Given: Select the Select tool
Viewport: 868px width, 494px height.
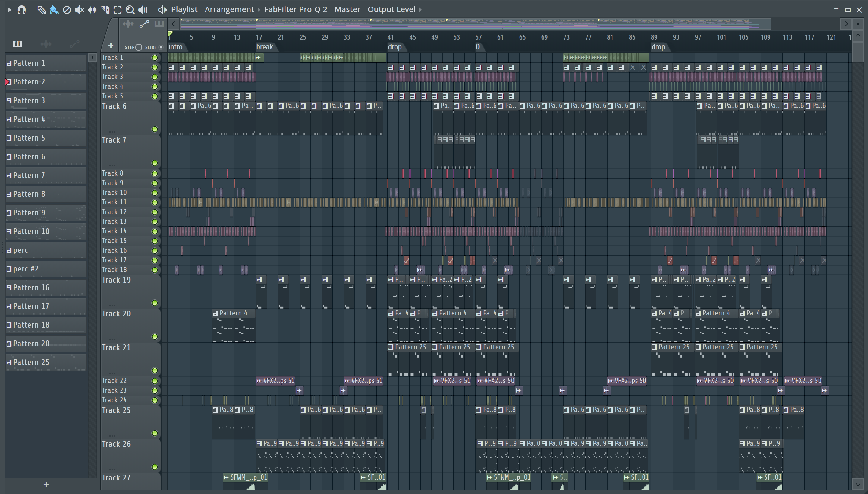Looking at the screenshot, I should click(117, 10).
